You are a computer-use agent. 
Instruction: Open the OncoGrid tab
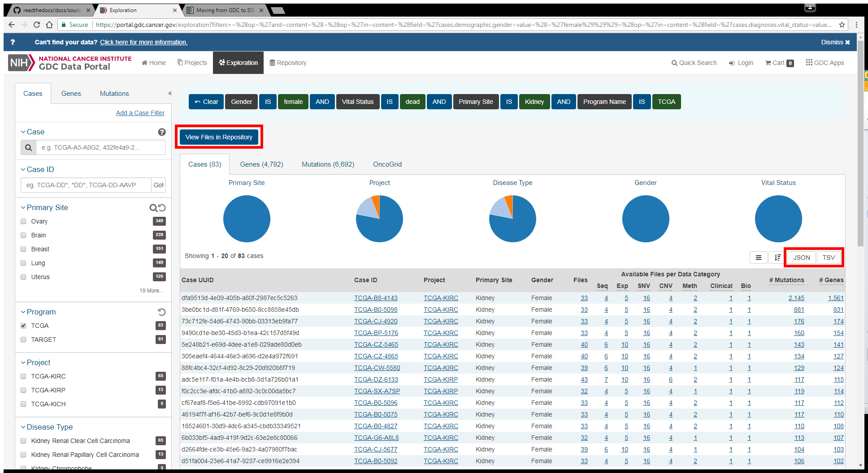click(x=387, y=164)
